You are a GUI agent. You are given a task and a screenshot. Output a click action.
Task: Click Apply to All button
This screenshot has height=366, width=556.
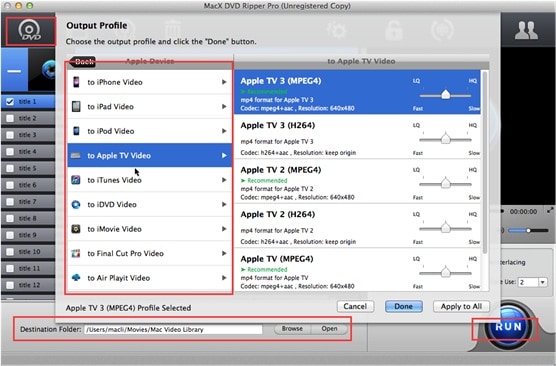461,306
